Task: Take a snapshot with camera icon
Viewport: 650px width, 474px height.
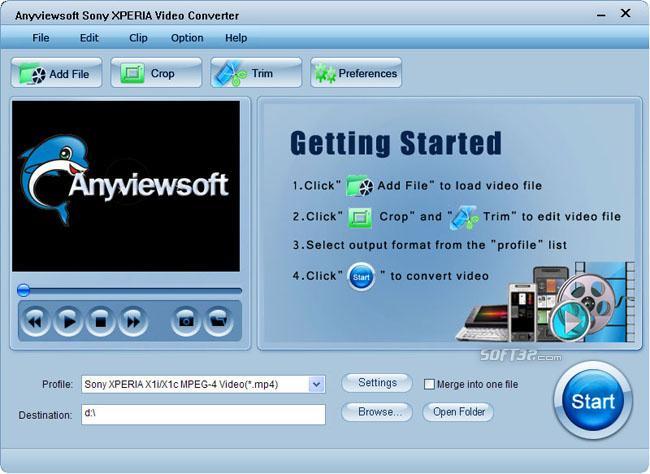Action: click(185, 321)
